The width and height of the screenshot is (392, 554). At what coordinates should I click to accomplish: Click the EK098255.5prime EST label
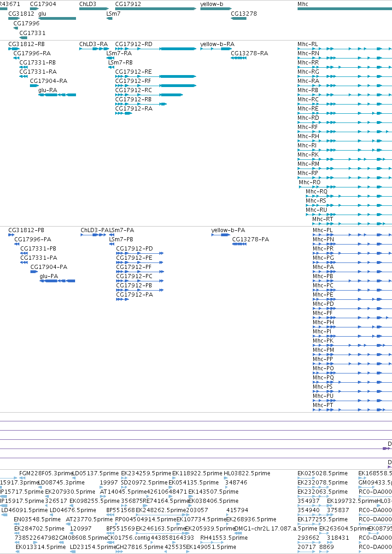click(x=94, y=501)
